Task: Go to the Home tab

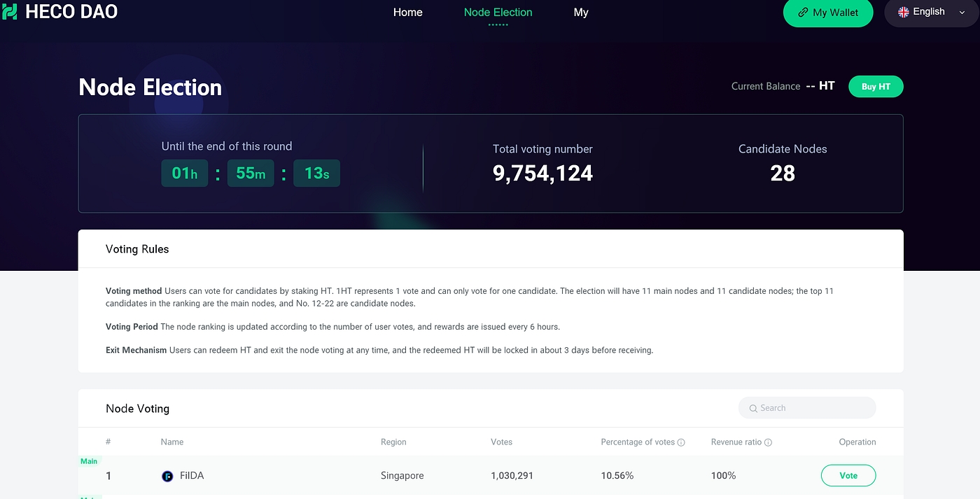Action: (407, 13)
